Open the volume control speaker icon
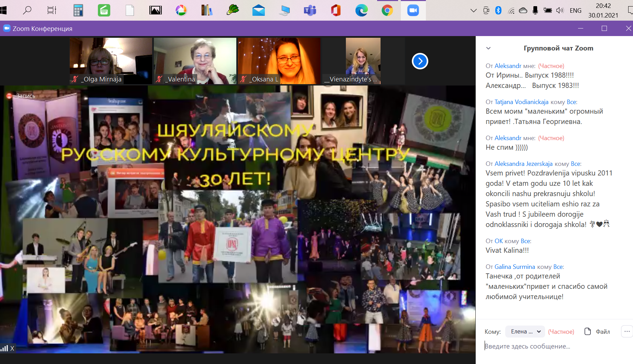Image resolution: width=633 pixels, height=364 pixels. click(560, 11)
